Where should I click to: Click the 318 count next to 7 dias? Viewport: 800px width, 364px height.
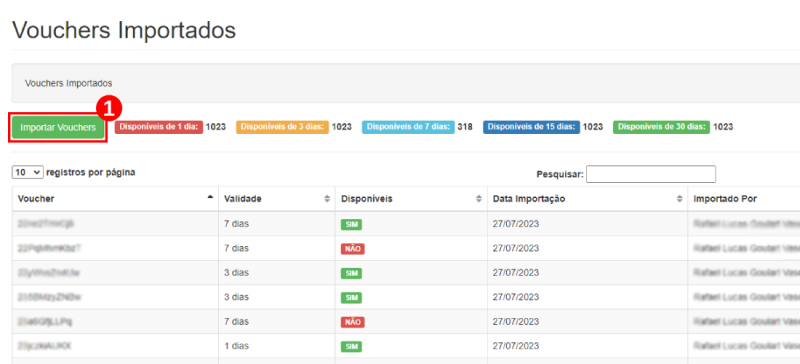(x=465, y=127)
